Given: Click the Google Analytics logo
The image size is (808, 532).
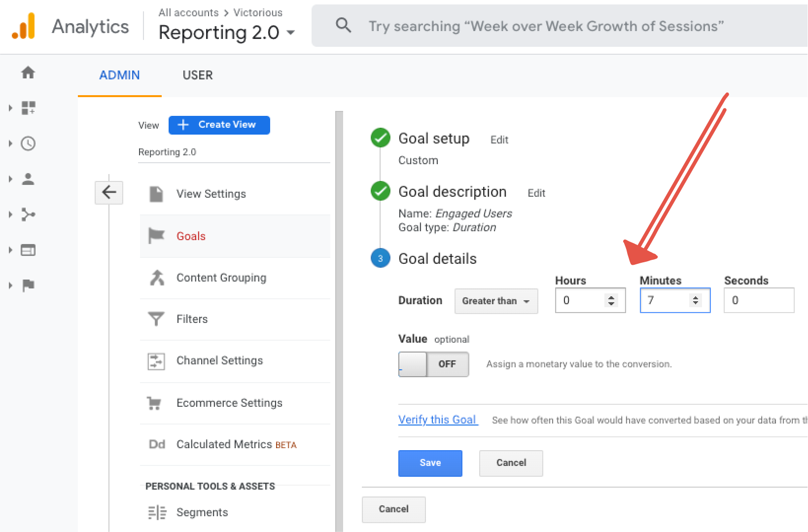Looking at the screenshot, I should coord(23,26).
